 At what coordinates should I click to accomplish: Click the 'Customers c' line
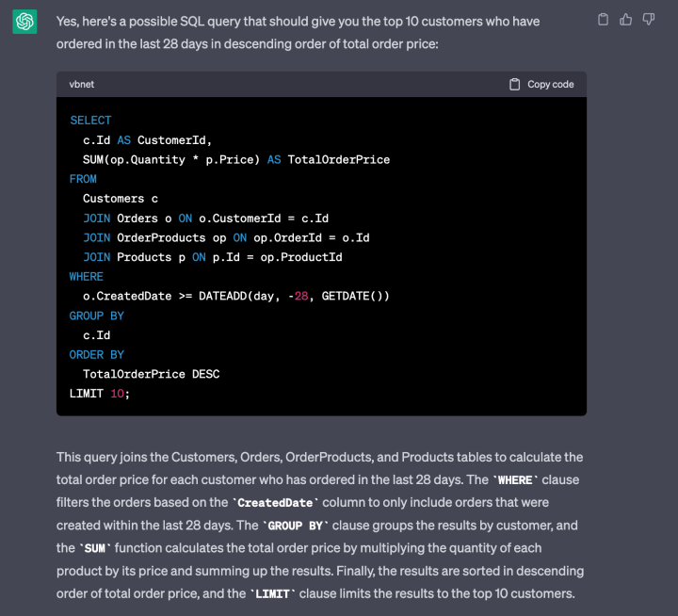click(121, 199)
